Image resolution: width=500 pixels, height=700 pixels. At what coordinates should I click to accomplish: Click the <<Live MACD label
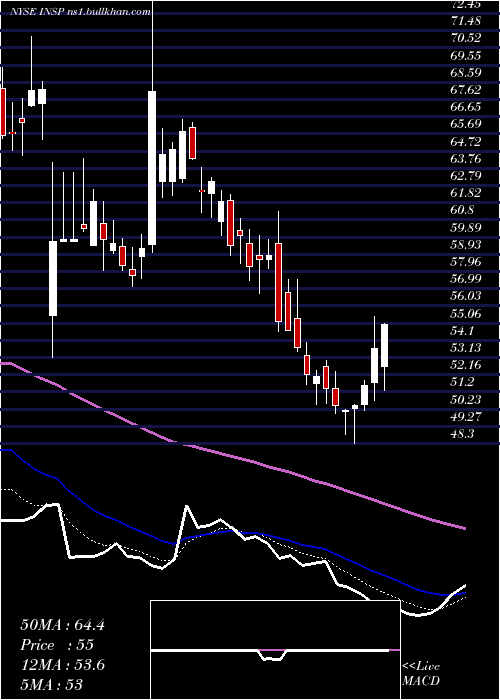pos(421,674)
